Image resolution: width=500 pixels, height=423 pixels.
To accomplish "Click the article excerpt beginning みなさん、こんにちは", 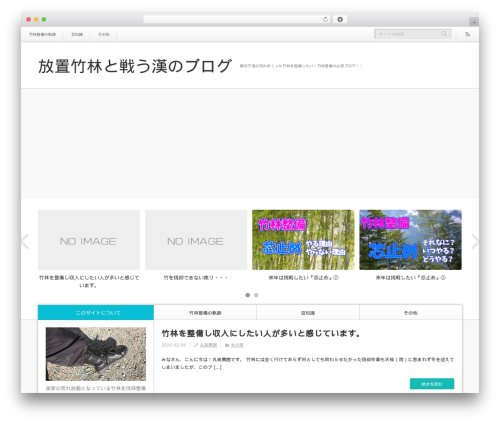I will point(308,363).
